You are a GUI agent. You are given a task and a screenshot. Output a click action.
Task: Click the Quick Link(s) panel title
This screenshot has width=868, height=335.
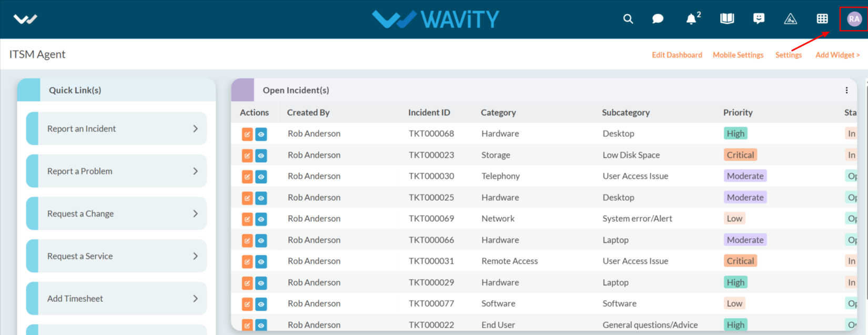pyautogui.click(x=75, y=90)
